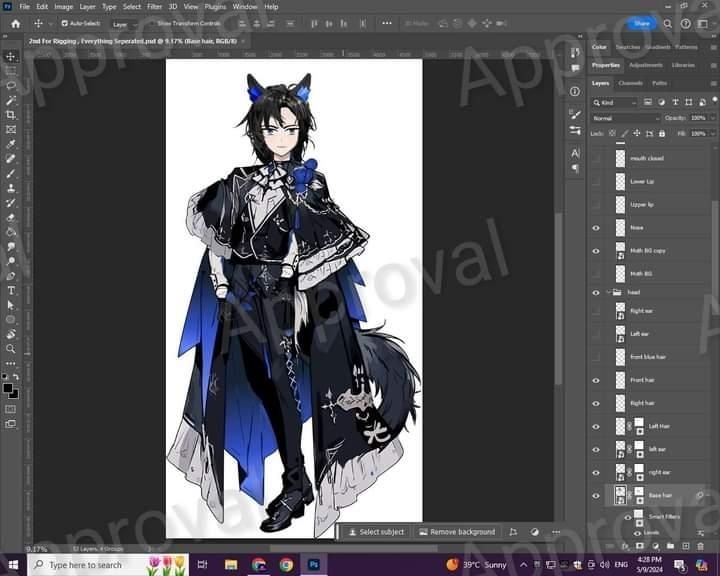Select the Path Selection tool
The width and height of the screenshot is (720, 576).
tap(11, 305)
